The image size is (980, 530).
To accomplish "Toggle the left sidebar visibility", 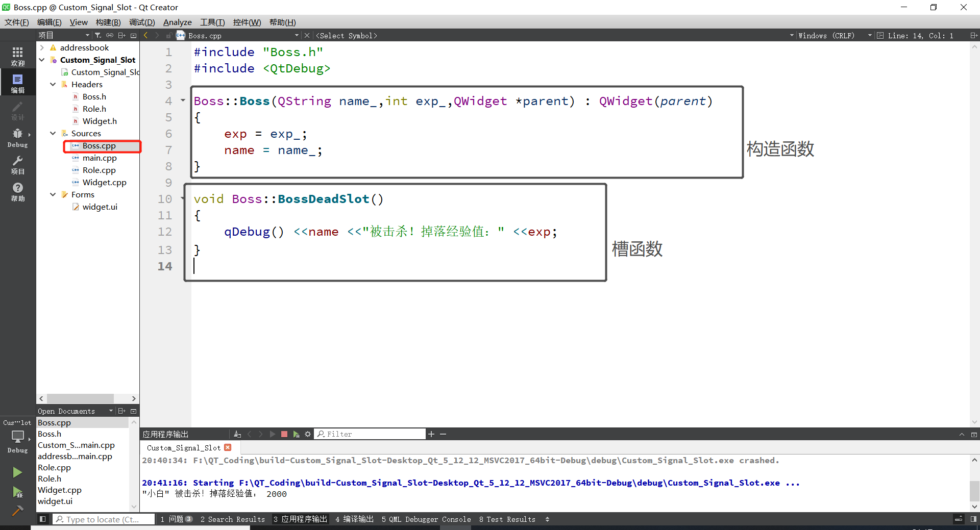I will [43, 519].
